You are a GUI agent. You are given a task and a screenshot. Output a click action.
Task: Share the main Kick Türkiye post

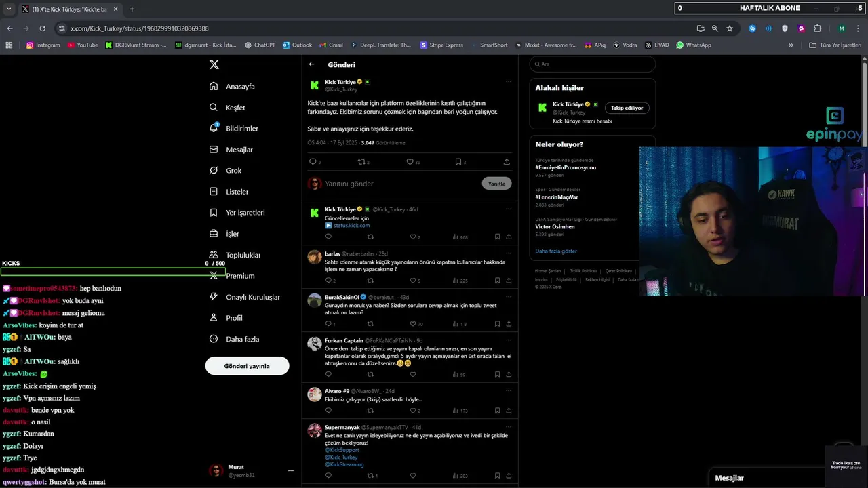tap(507, 162)
